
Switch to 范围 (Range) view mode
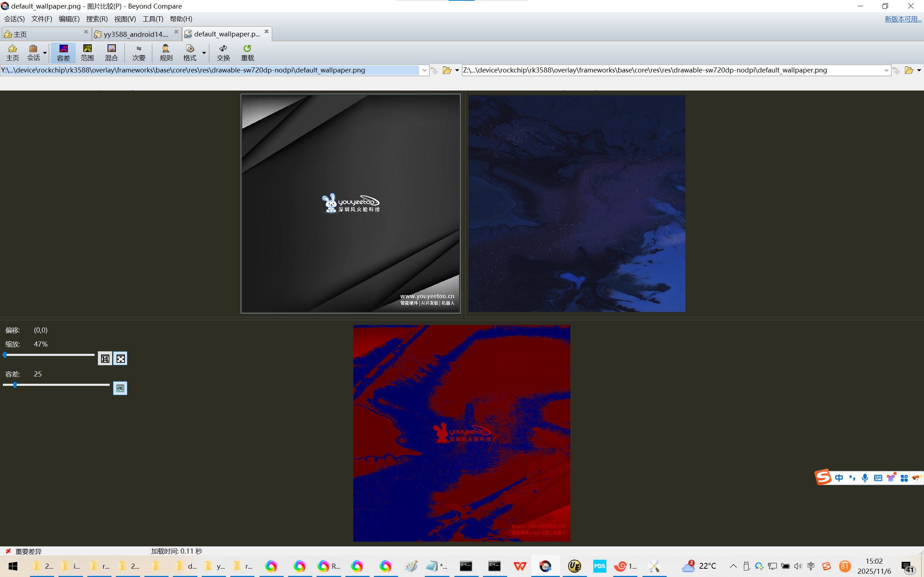[x=87, y=52]
